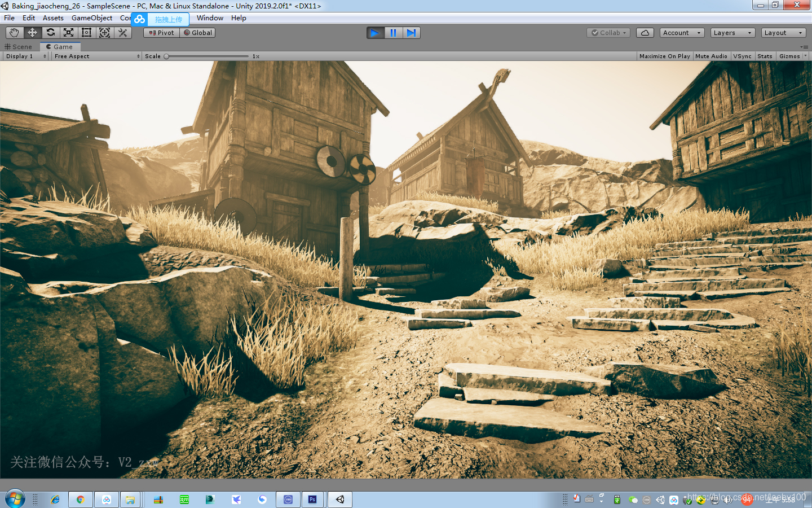Open the WeChat tray icon
Screen dimensions: 812x508
[633, 500]
